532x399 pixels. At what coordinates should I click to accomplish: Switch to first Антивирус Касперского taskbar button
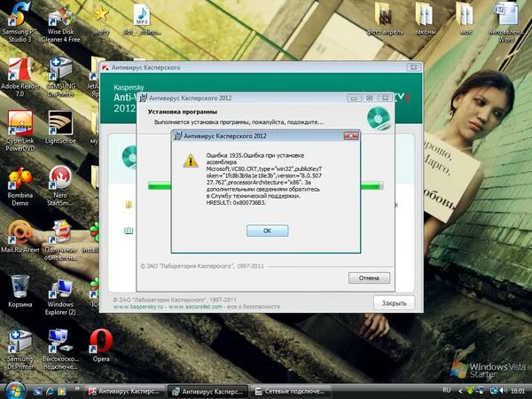pos(124,392)
